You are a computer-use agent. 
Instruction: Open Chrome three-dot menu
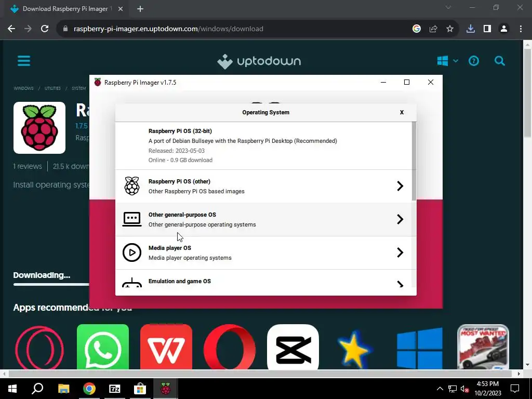point(521,29)
